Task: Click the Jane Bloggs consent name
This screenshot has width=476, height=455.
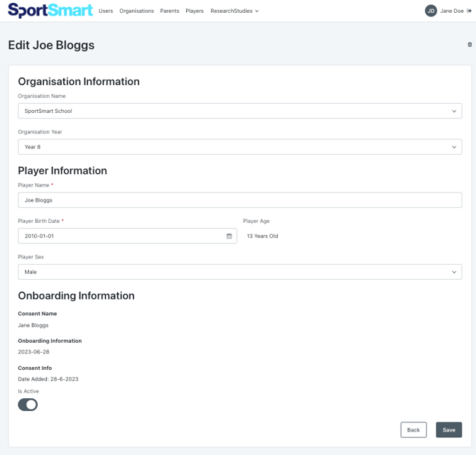Action: 33,325
